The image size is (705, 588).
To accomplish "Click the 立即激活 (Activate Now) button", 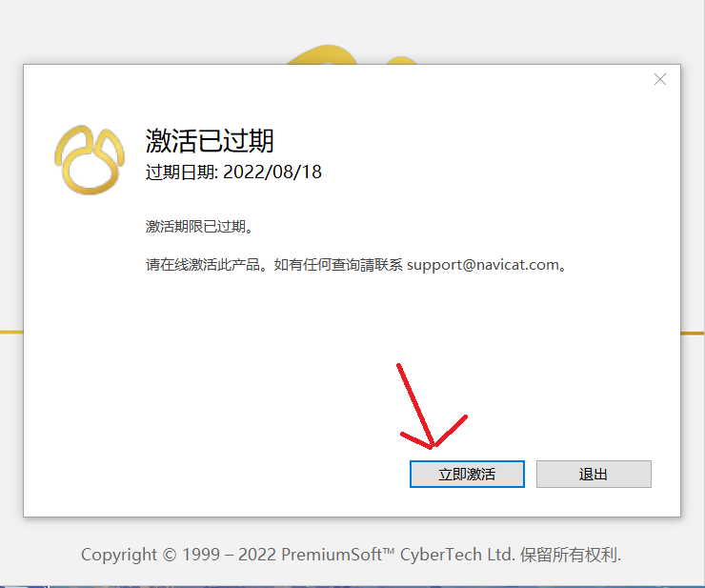I will click(467, 474).
